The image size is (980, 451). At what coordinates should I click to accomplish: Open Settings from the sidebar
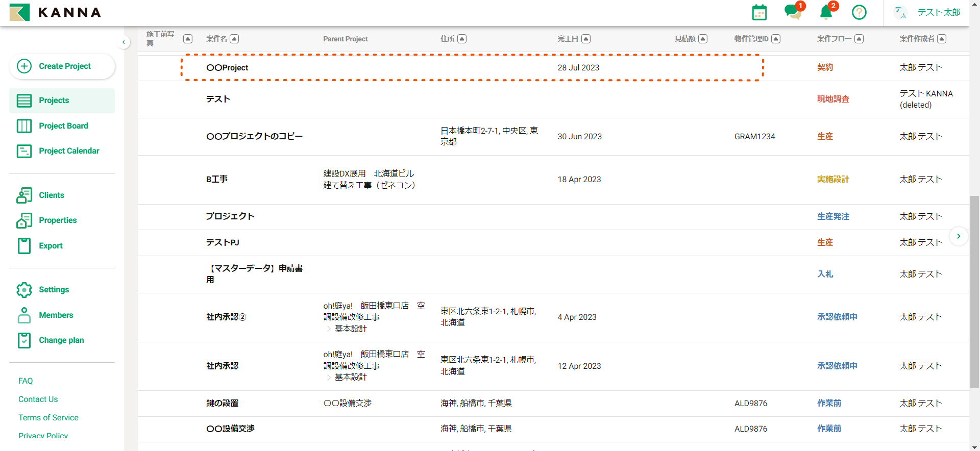[54, 290]
